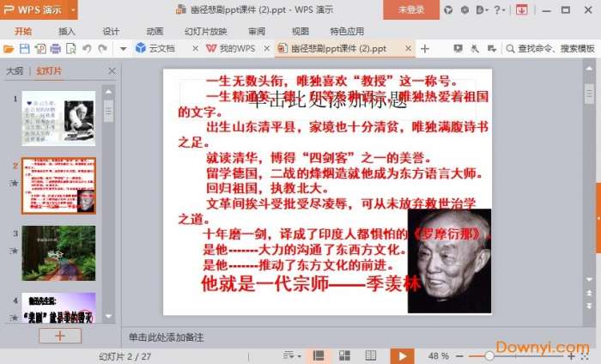Switch to Normal view icon in status bar
Image resolution: width=601 pixels, height=364 pixels.
pos(319,356)
